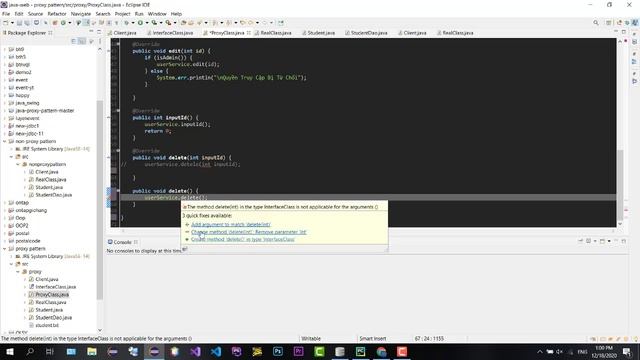
Task: Open Photoshop from the taskbar
Action: coord(278,351)
